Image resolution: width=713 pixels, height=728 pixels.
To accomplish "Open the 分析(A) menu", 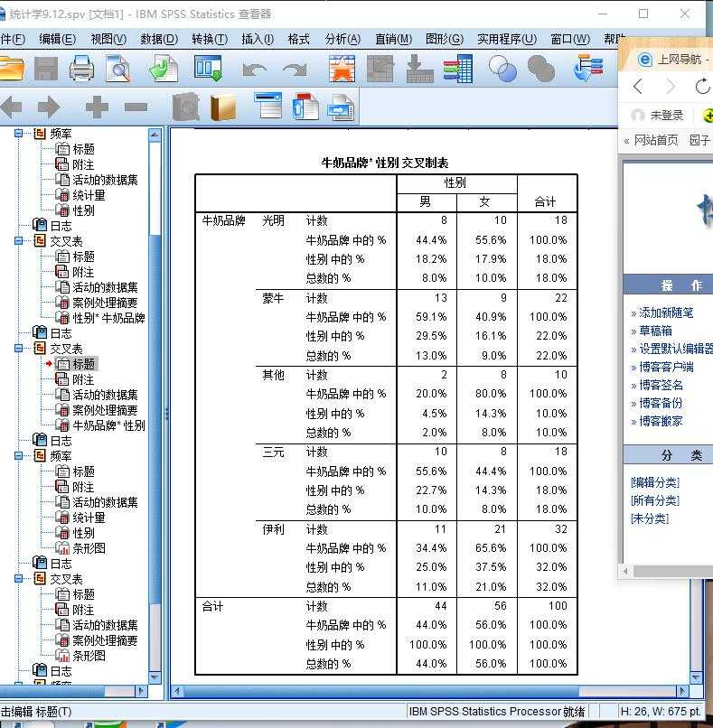I will point(342,39).
